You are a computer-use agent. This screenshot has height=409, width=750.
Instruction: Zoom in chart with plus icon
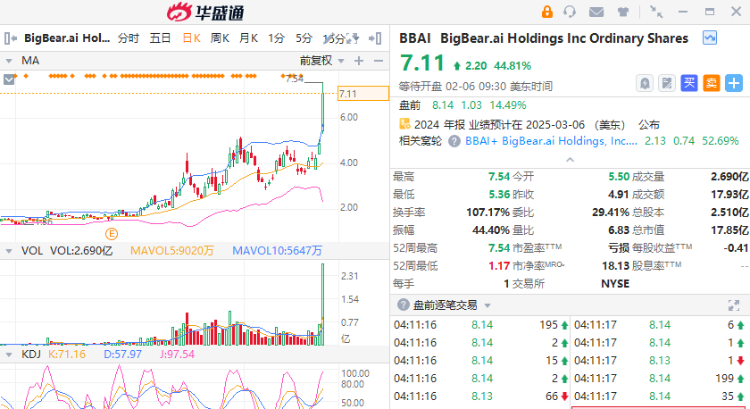click(x=359, y=61)
